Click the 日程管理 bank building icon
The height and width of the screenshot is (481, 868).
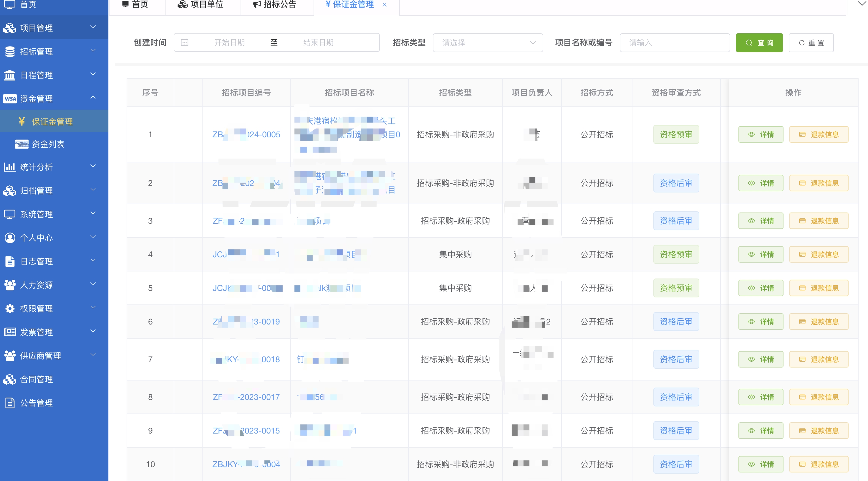pyautogui.click(x=10, y=75)
